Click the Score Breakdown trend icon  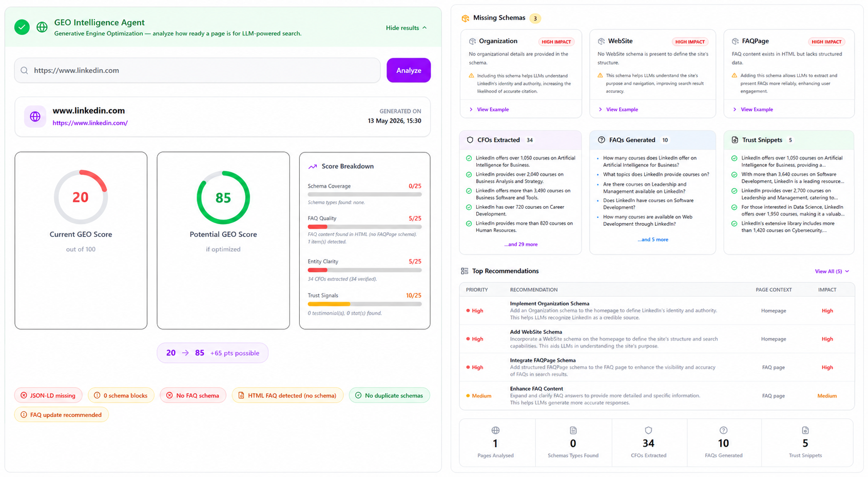click(312, 166)
